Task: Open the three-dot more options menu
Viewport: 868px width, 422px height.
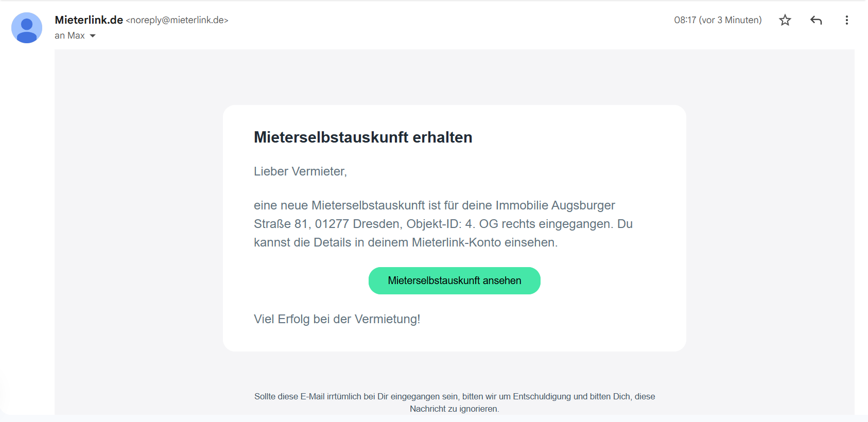Action: pyautogui.click(x=846, y=20)
